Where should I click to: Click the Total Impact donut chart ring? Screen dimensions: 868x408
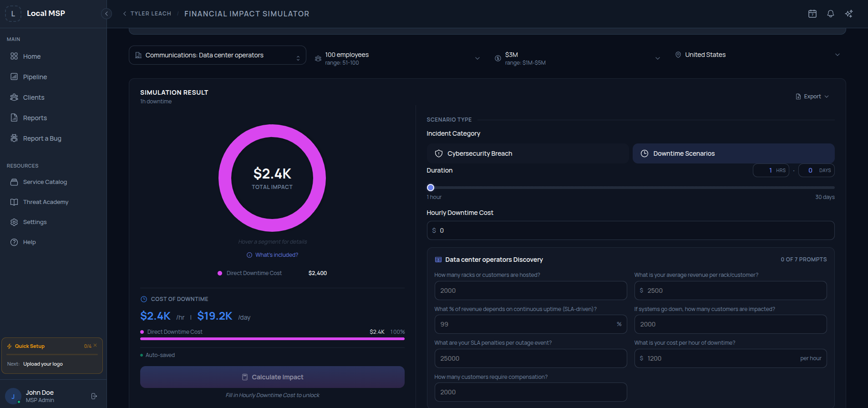click(272, 131)
